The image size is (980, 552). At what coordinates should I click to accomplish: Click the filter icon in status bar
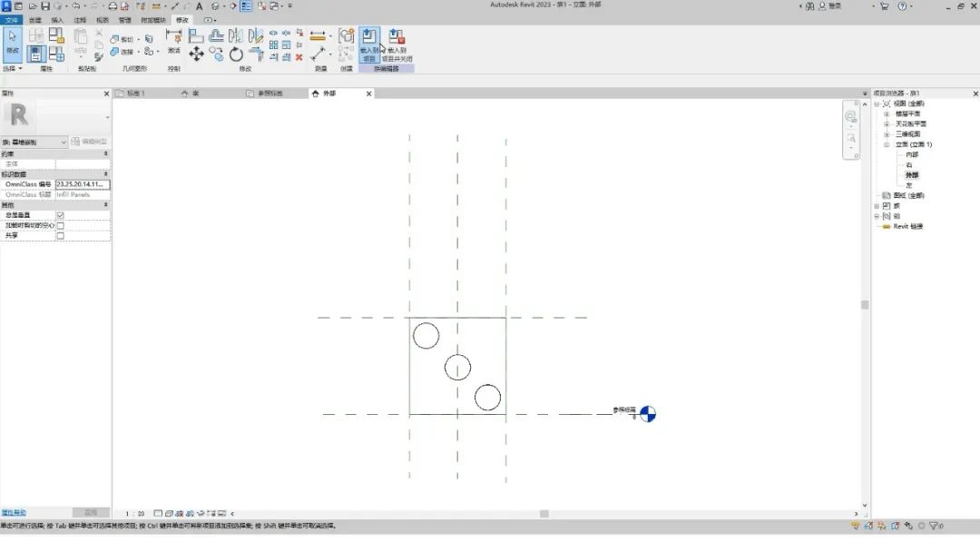pyautogui.click(x=934, y=526)
